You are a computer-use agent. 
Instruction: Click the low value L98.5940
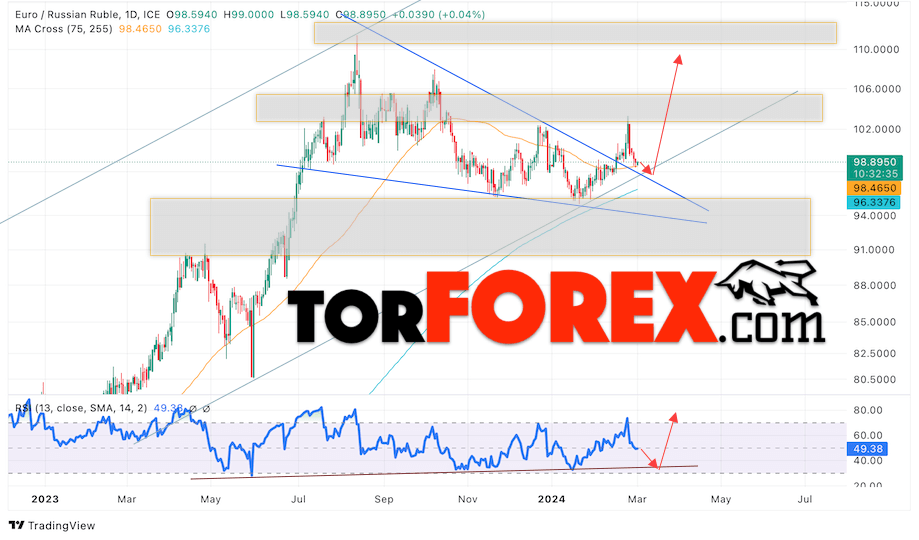[x=306, y=15]
